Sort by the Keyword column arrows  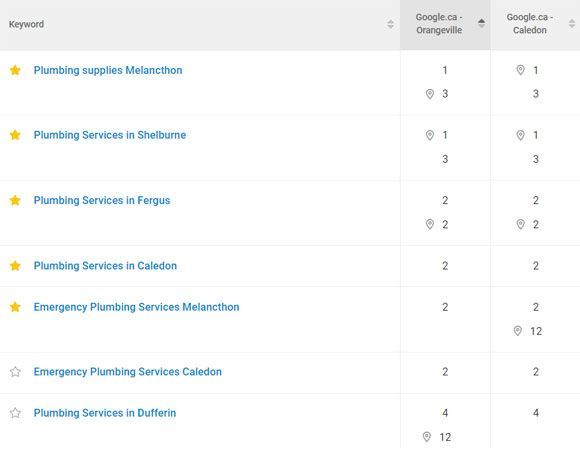390,24
